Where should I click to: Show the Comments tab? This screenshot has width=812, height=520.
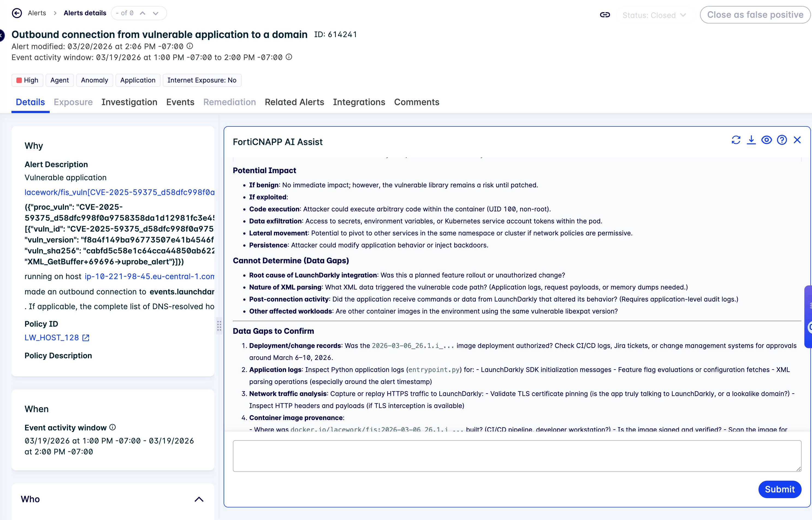point(417,102)
